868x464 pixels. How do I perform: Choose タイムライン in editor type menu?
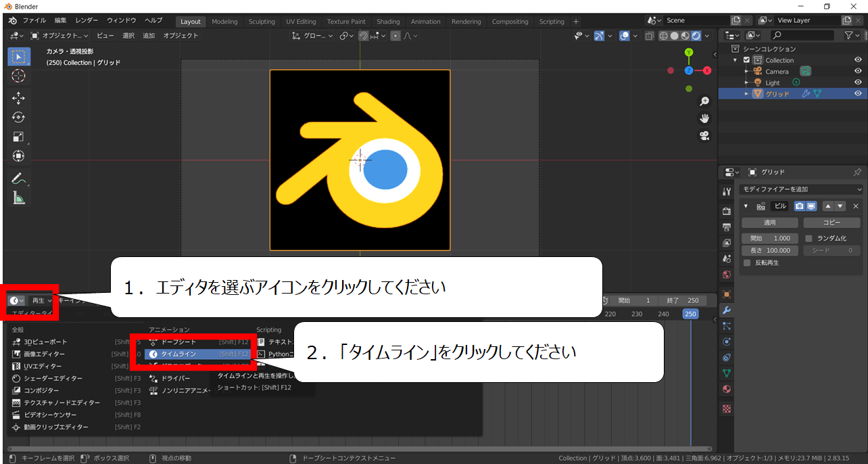tap(199, 354)
